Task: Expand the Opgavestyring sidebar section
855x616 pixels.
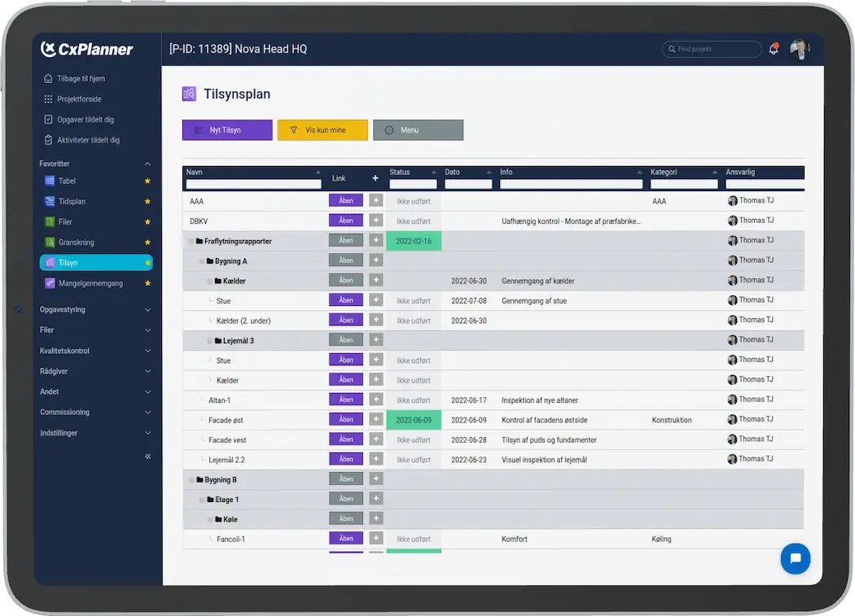Action: pos(95,310)
